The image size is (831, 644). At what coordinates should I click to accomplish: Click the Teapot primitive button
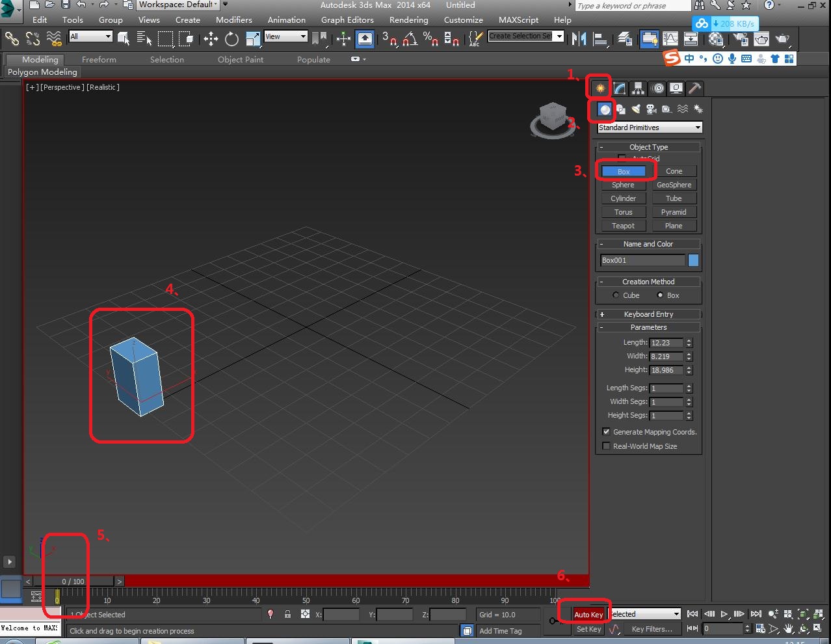tap(623, 226)
